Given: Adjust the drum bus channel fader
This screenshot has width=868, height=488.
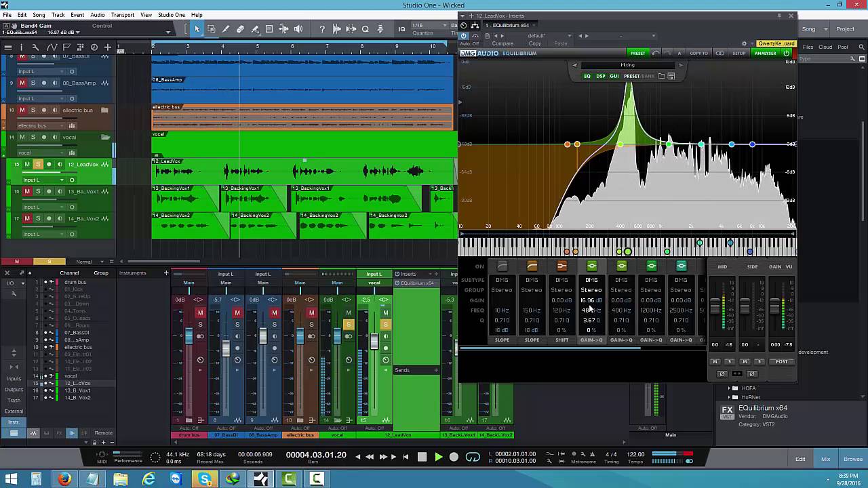Looking at the screenshot, I should coord(189,336).
